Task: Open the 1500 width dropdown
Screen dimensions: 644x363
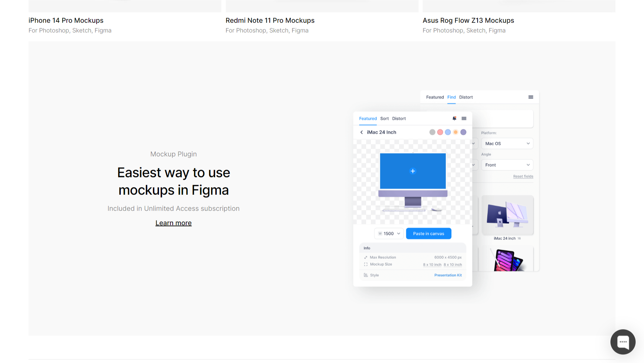Action: (x=389, y=233)
